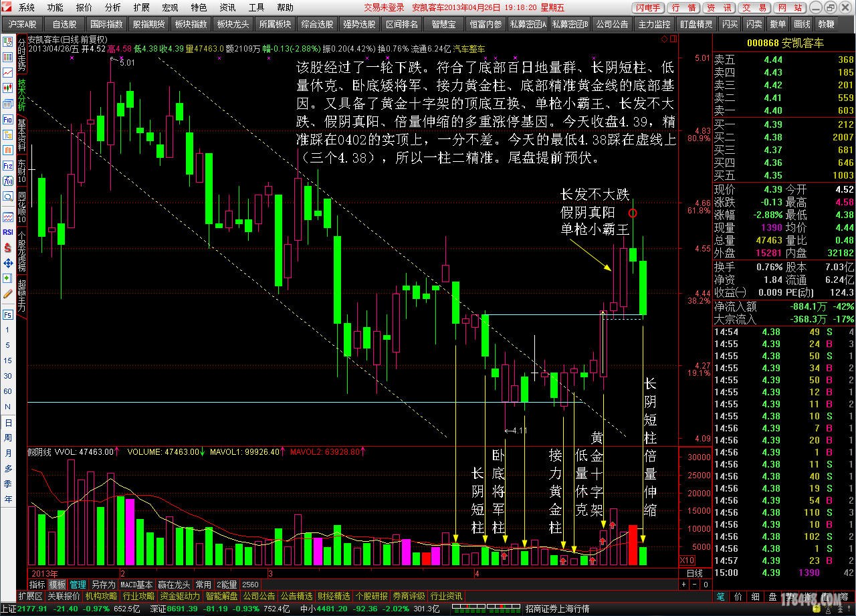Click the red rectangle chart corner icon
The width and height of the screenshot is (856, 616).
[x=673, y=39]
